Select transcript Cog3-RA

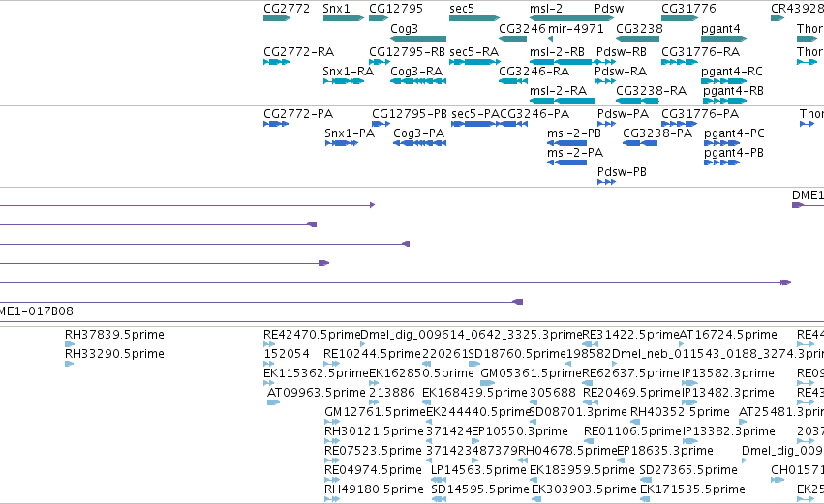pos(418,81)
